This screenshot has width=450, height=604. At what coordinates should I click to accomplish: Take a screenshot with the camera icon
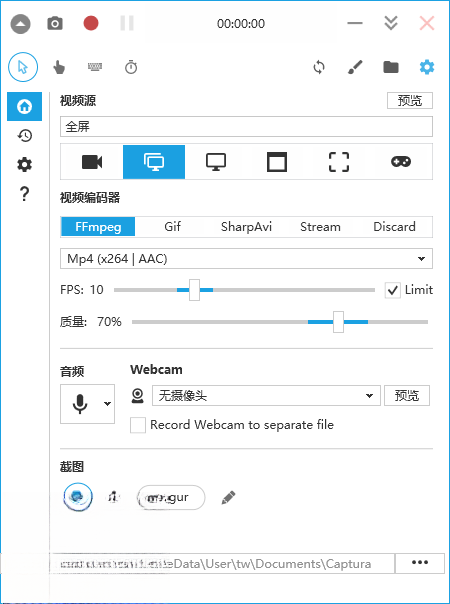tap(55, 23)
